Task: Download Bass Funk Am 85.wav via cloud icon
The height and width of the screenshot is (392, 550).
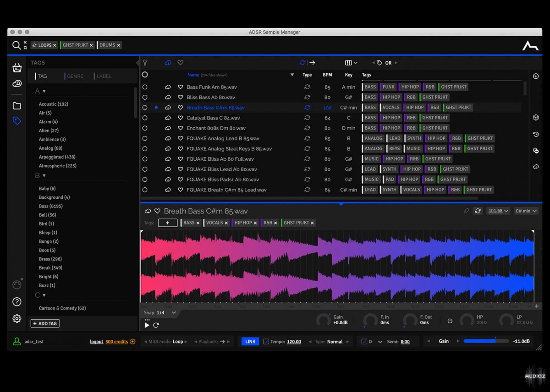Action: 168,87
